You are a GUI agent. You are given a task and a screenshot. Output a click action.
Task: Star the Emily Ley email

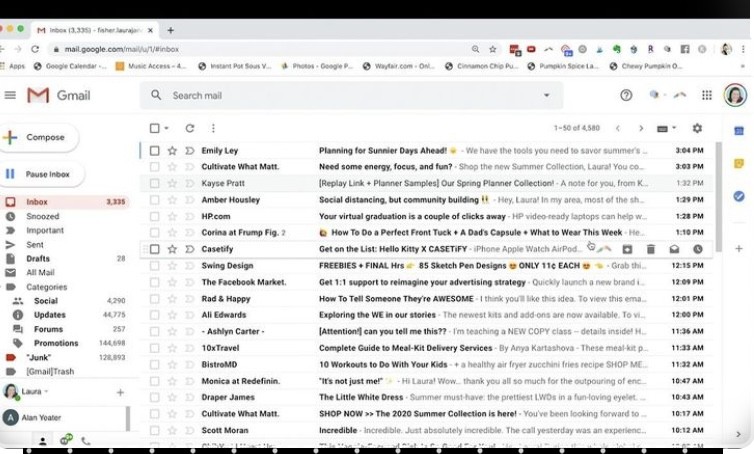coord(172,151)
